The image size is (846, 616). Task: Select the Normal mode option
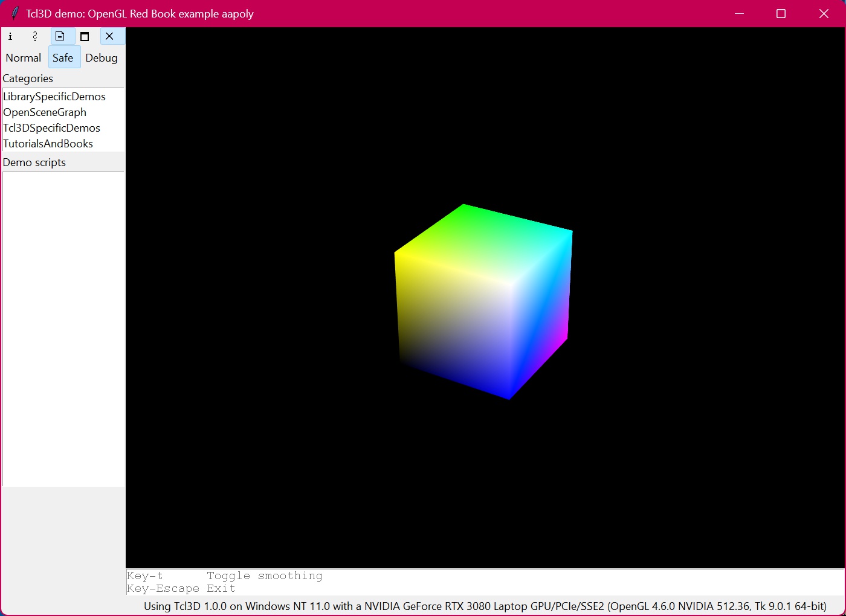point(24,58)
